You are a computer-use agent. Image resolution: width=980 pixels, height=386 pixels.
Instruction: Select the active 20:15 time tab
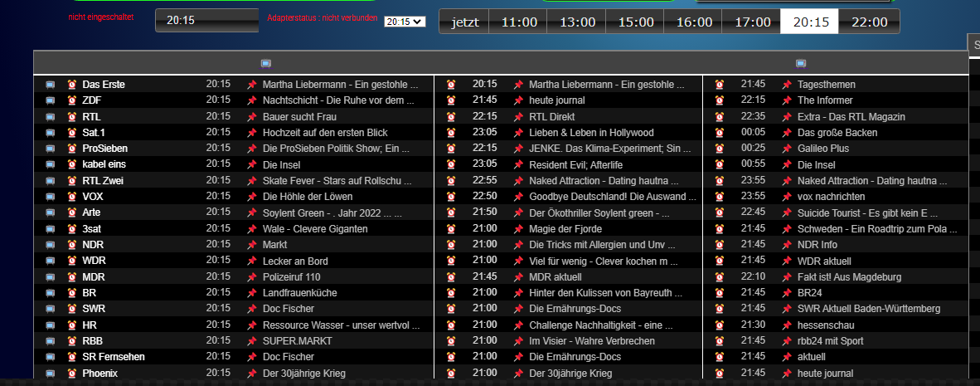pyautogui.click(x=810, y=22)
